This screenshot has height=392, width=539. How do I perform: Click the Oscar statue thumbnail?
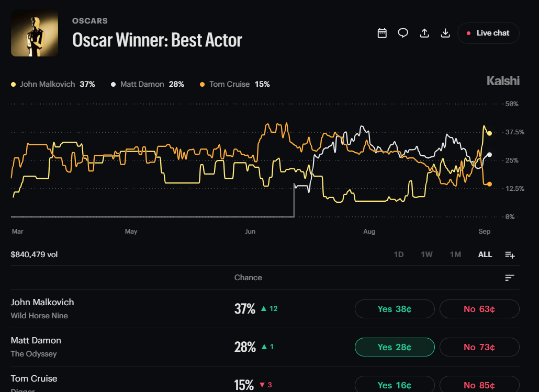[35, 33]
